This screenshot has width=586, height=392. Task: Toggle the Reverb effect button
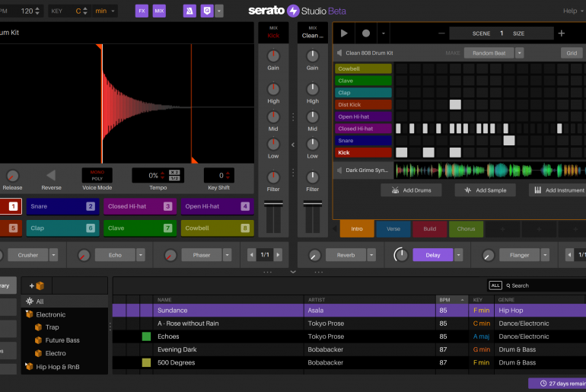(x=346, y=255)
